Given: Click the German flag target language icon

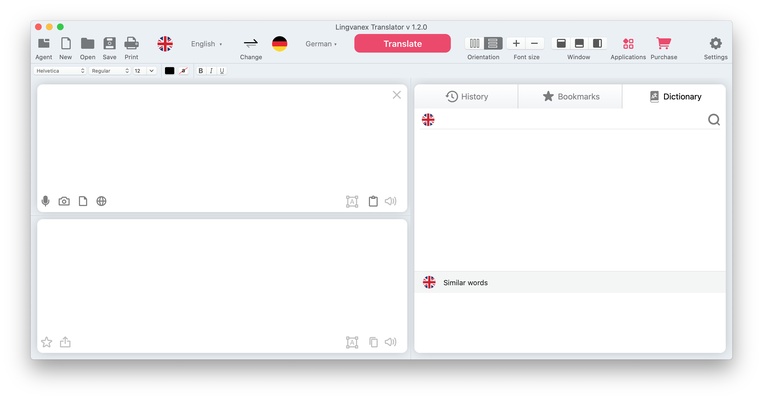Looking at the screenshot, I should [x=279, y=44].
